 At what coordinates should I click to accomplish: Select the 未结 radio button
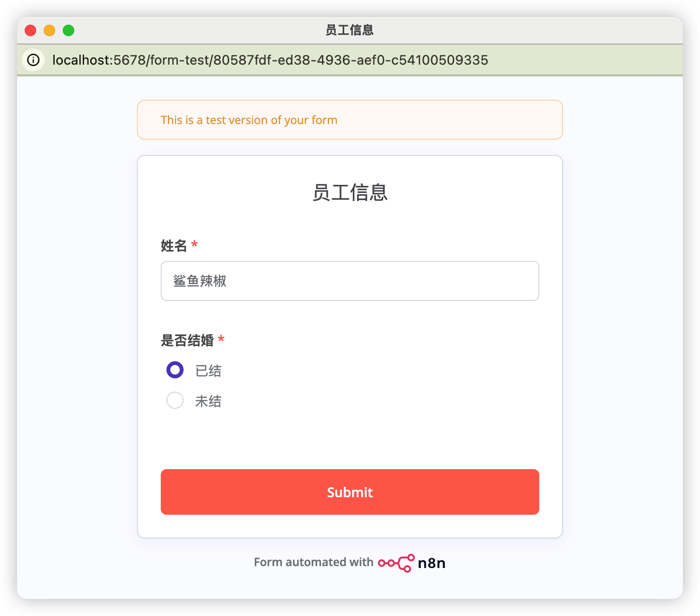pos(175,400)
